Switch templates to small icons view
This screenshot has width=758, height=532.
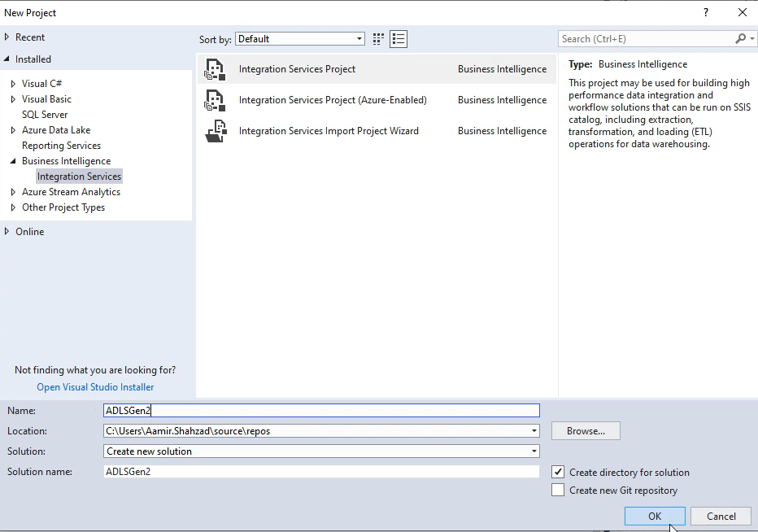pyautogui.click(x=376, y=38)
